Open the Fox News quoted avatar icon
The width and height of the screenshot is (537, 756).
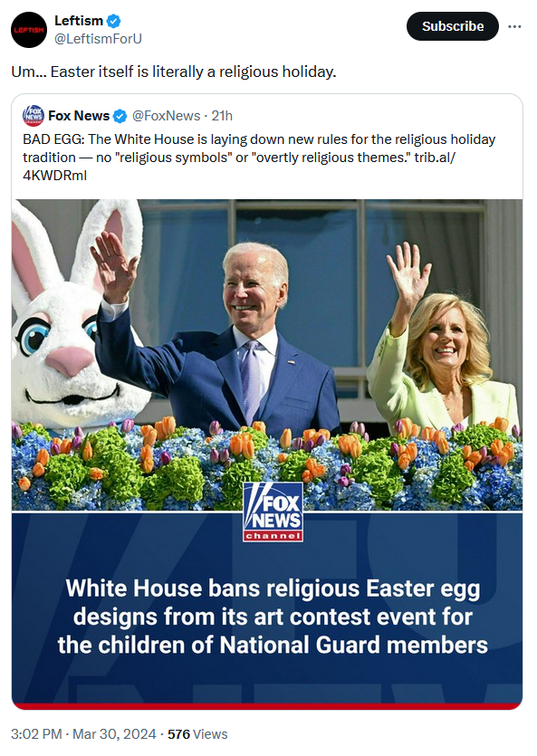pyautogui.click(x=34, y=116)
